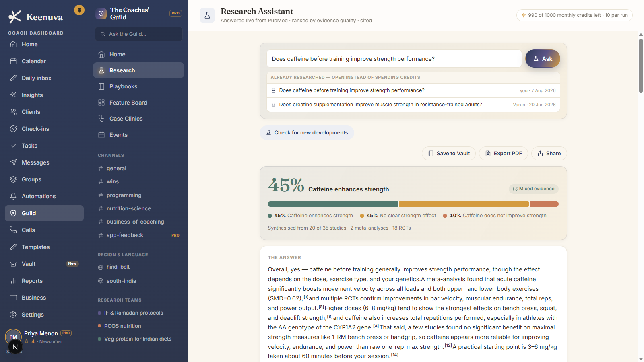Click the Reports bar-chart icon
The width and height of the screenshot is (644, 362).
point(13,281)
